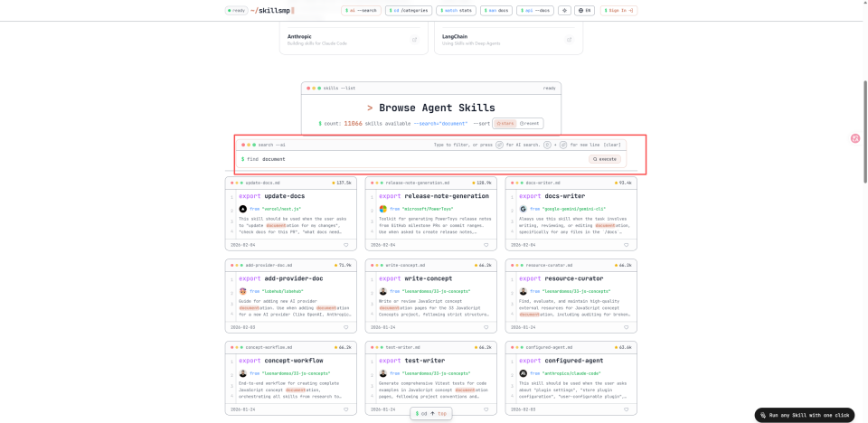Click 137.5k star count on update-docs
868x423 pixels.
tap(342, 183)
